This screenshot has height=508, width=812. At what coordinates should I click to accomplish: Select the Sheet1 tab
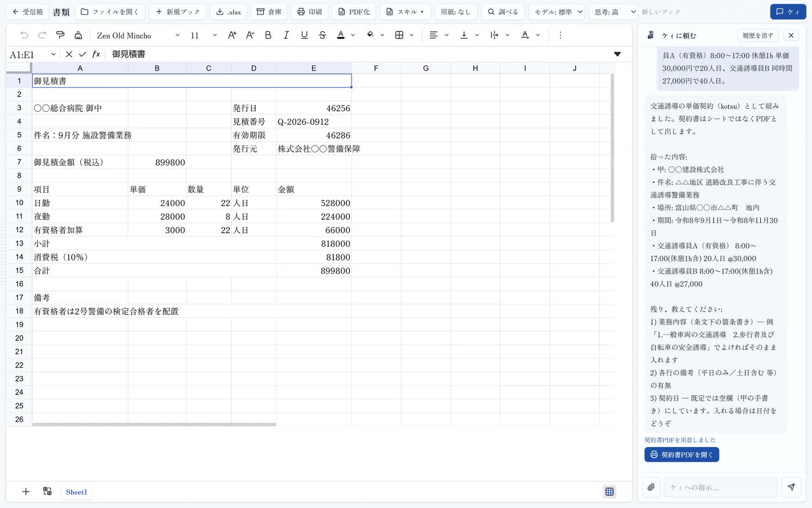77,492
